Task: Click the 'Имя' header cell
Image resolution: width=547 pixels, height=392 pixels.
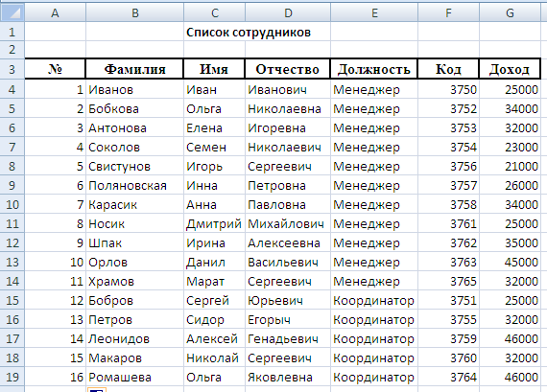Action: [214, 69]
